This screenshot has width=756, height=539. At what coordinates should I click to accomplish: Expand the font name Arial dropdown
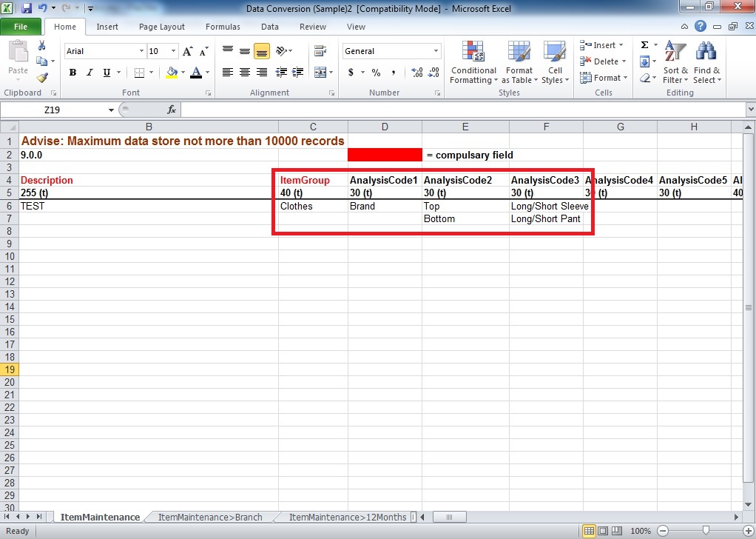click(141, 51)
